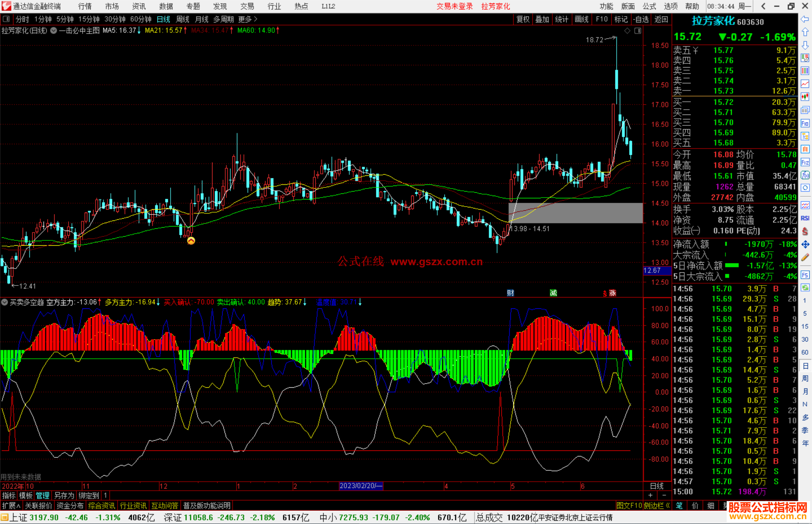Expand the 扩展 panel toggle
812x524 pixels.
click(11, 506)
